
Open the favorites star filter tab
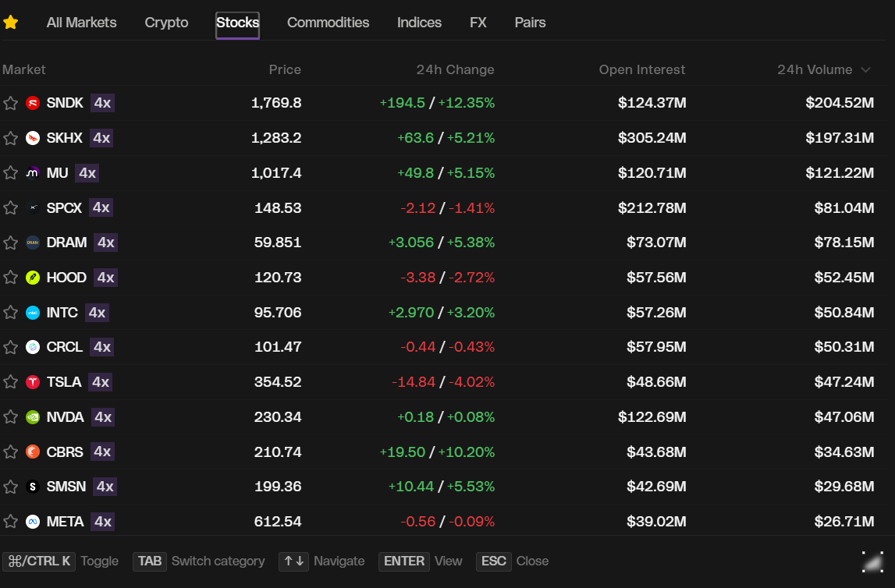click(11, 23)
